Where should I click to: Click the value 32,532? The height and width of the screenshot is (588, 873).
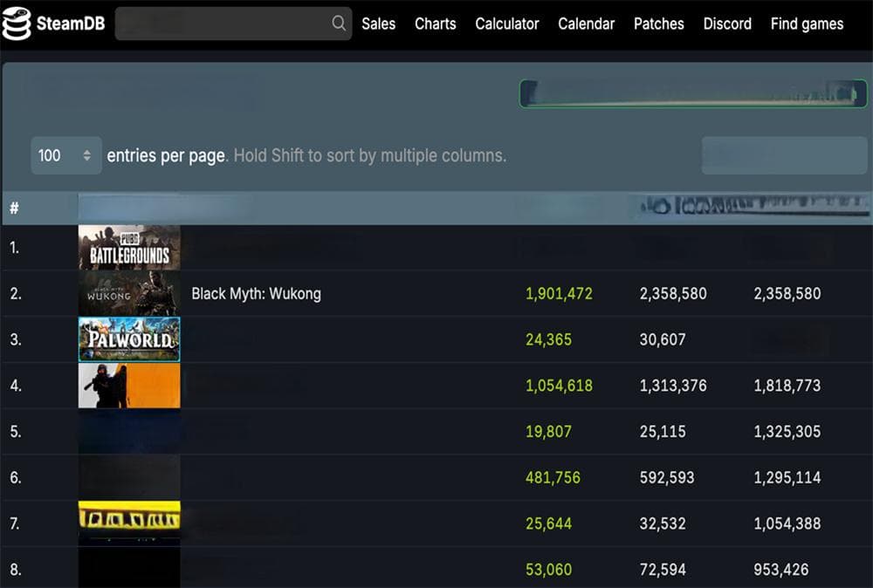[x=663, y=523]
